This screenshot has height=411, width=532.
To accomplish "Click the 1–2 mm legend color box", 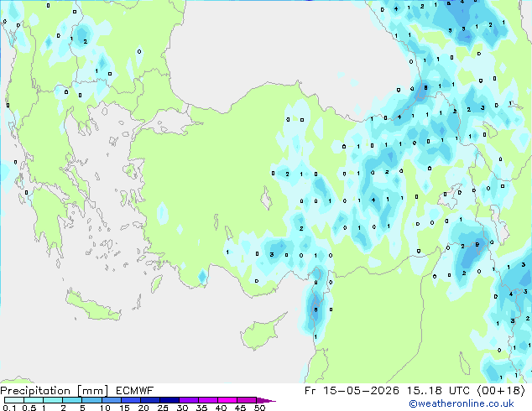I will 53,400.
